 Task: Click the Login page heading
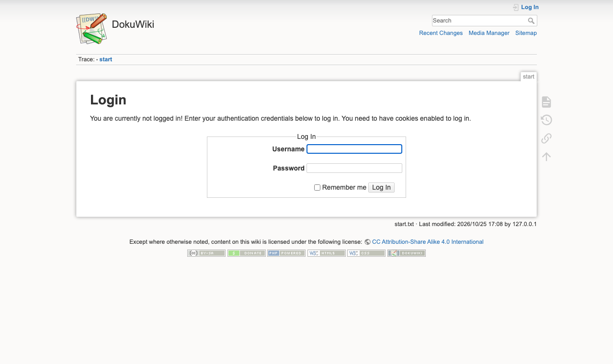[108, 100]
